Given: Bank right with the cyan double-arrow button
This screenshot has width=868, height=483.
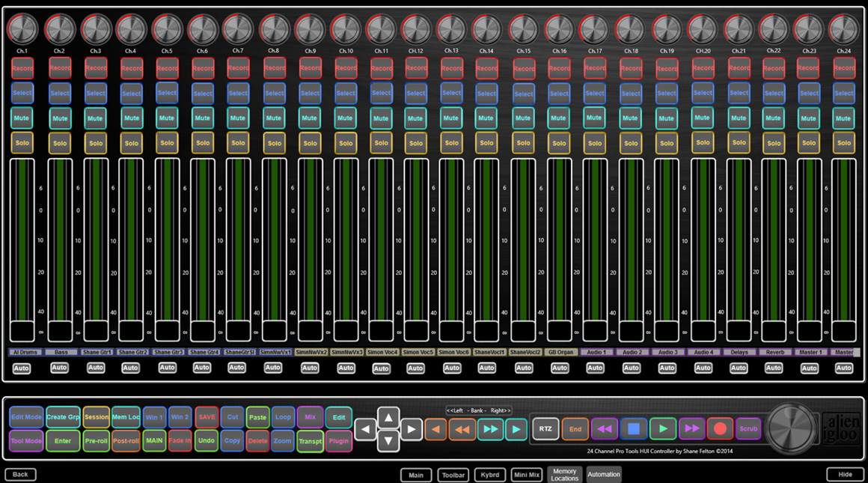Looking at the screenshot, I should tap(490, 429).
